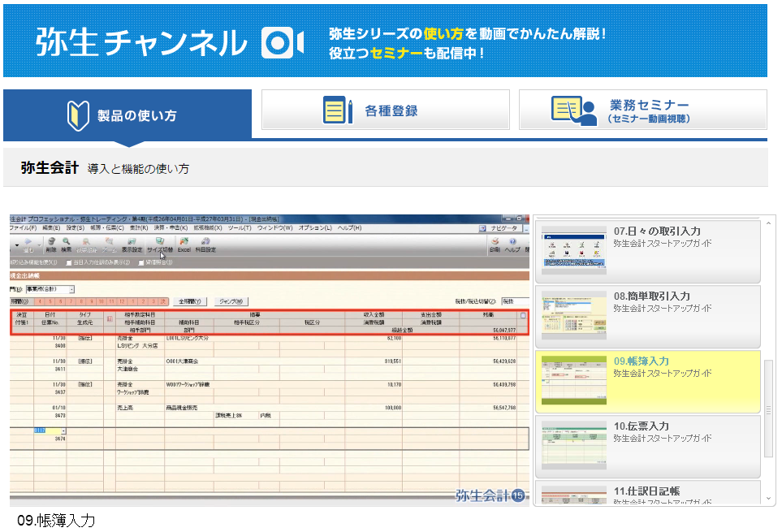Open video 07.日々の取引入力
782x532 pixels.
click(648, 251)
